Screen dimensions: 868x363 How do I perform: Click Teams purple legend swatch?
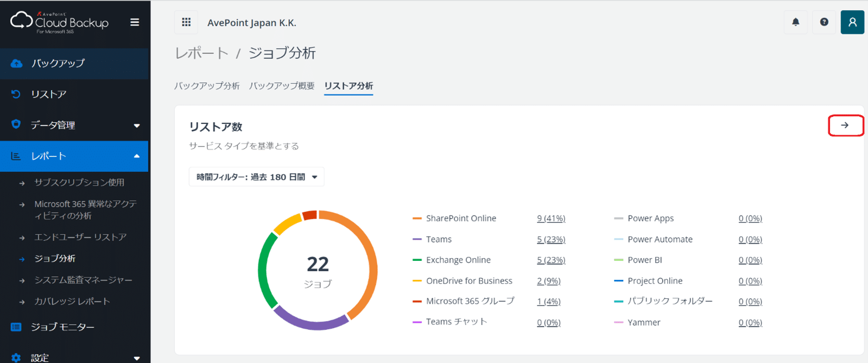417,240
